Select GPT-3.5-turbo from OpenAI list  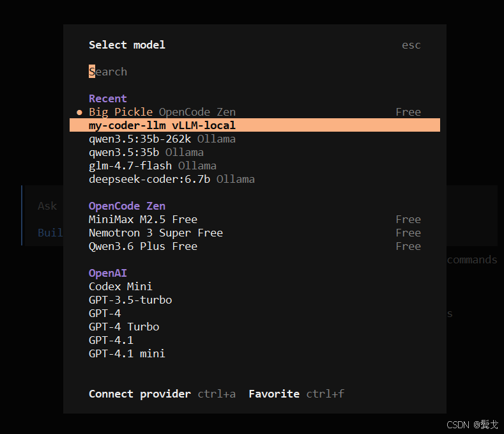(x=255, y=300)
